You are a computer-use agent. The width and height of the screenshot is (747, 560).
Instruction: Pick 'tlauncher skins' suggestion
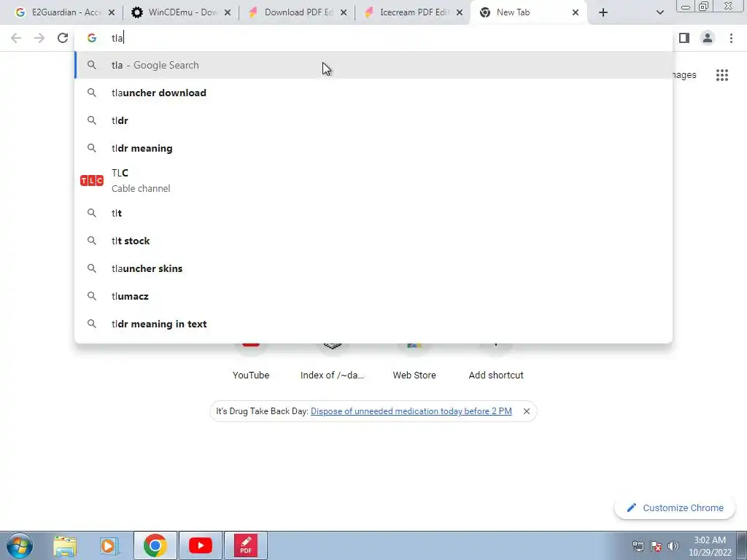[373, 268]
